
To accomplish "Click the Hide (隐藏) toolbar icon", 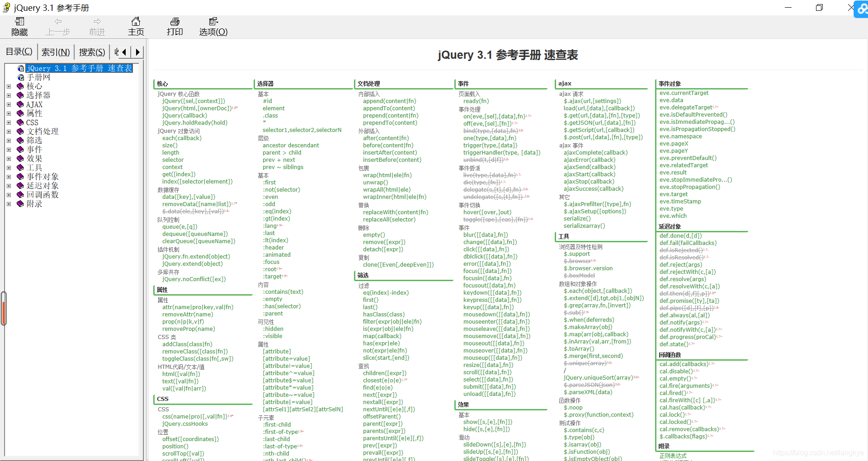I will [20, 22].
